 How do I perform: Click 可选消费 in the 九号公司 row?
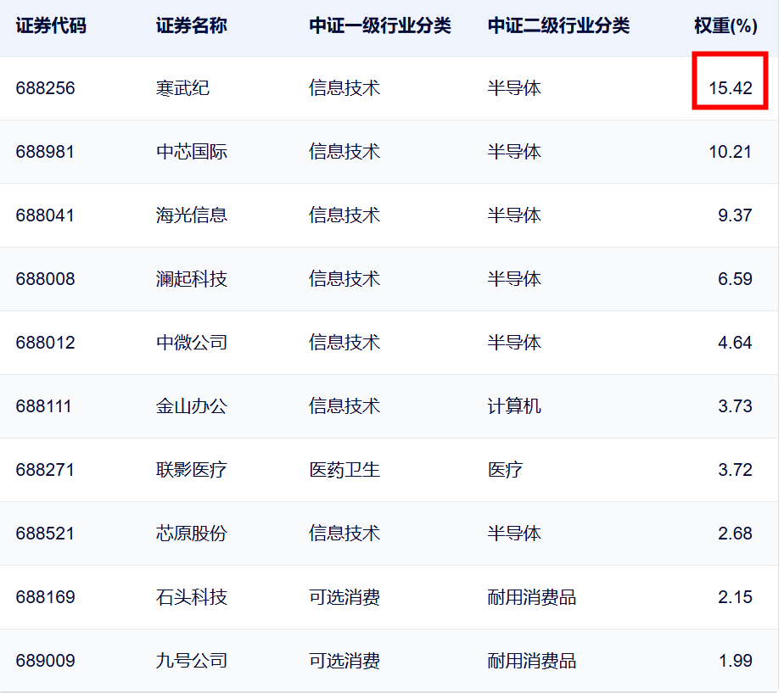(344, 661)
